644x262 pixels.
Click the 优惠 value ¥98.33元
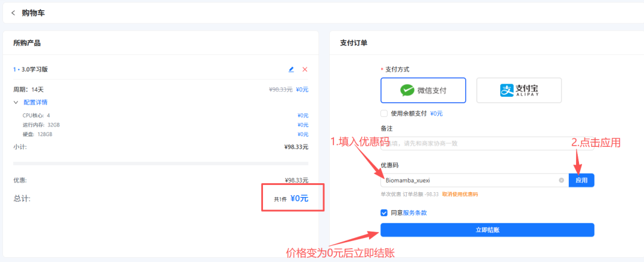pyautogui.click(x=296, y=180)
